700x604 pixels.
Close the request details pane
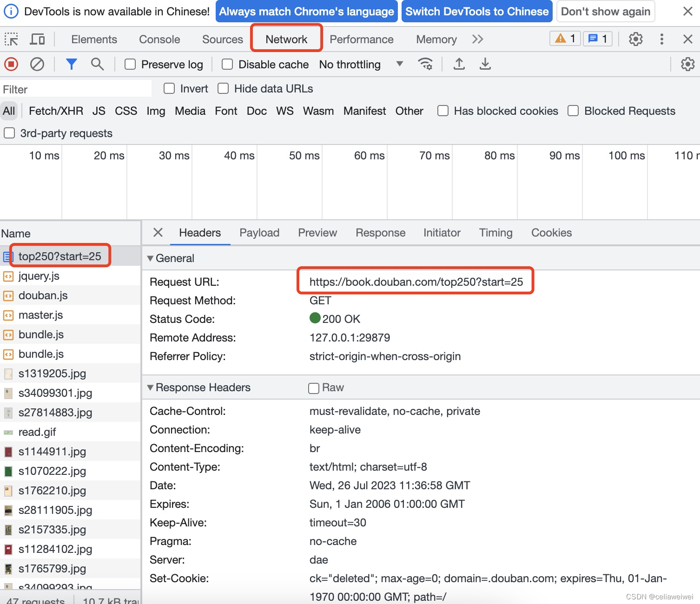click(158, 232)
